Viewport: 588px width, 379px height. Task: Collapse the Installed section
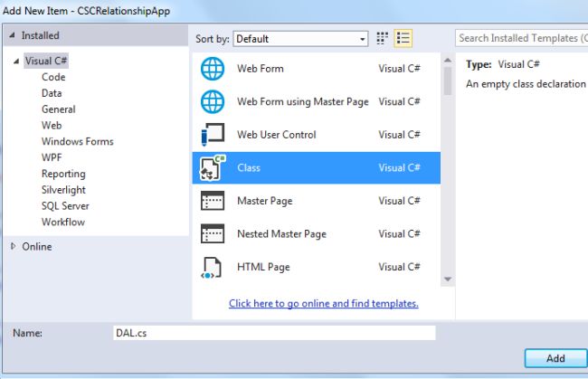click(x=13, y=35)
